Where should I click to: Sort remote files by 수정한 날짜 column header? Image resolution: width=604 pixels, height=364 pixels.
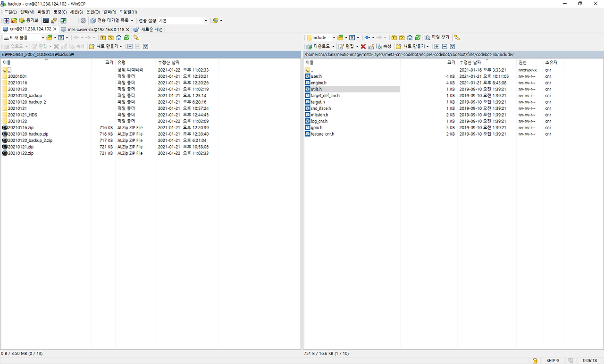(487, 62)
